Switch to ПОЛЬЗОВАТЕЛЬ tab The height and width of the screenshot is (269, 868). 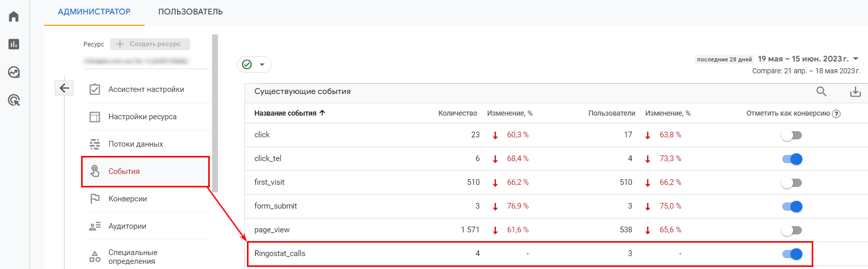click(191, 12)
